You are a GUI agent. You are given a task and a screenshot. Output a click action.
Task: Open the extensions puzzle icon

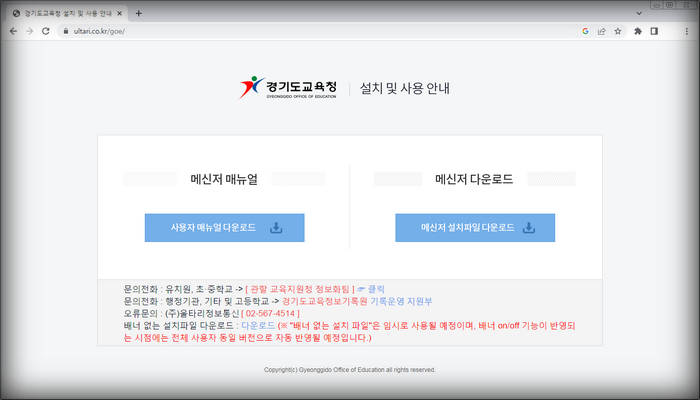[x=638, y=31]
